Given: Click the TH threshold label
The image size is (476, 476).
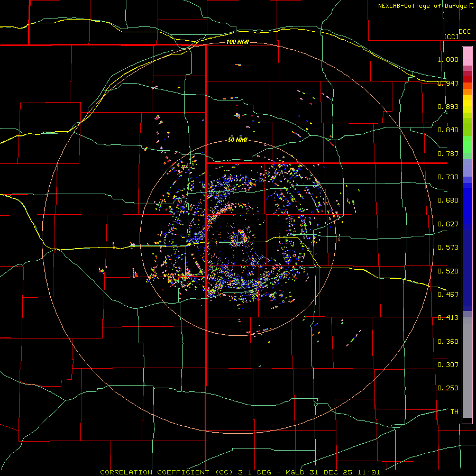Looking at the screenshot, I should (454, 412).
